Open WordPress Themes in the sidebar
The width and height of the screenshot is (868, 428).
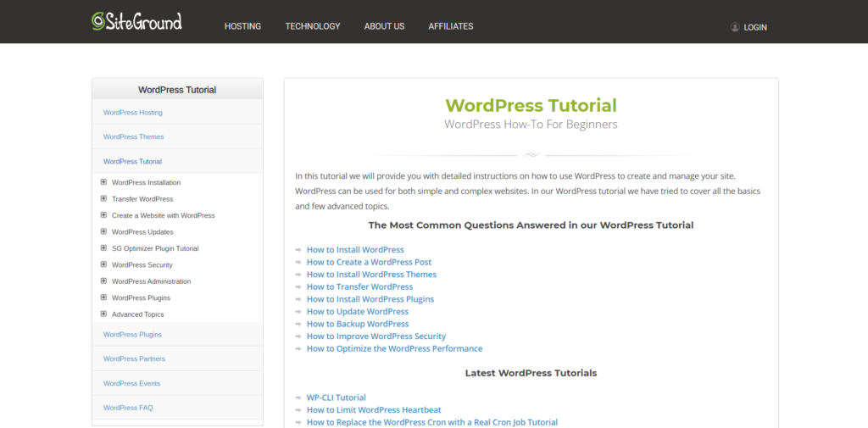(x=133, y=136)
